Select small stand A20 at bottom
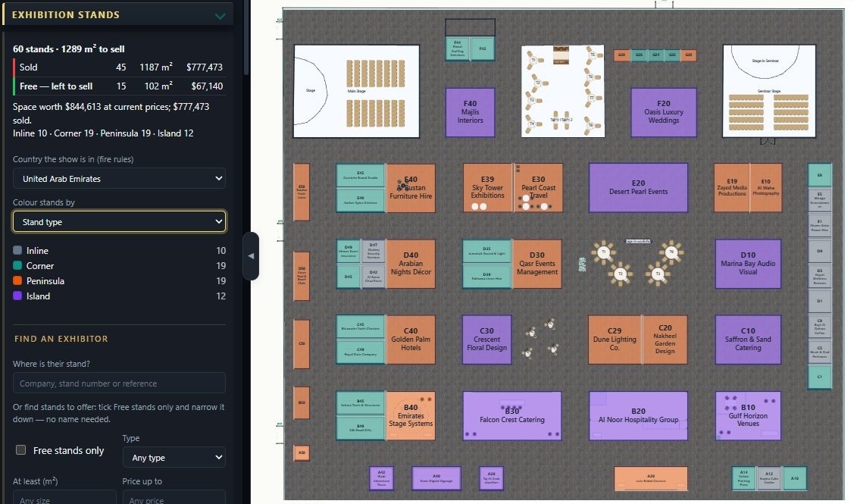This screenshot has height=504, width=854. click(651, 478)
